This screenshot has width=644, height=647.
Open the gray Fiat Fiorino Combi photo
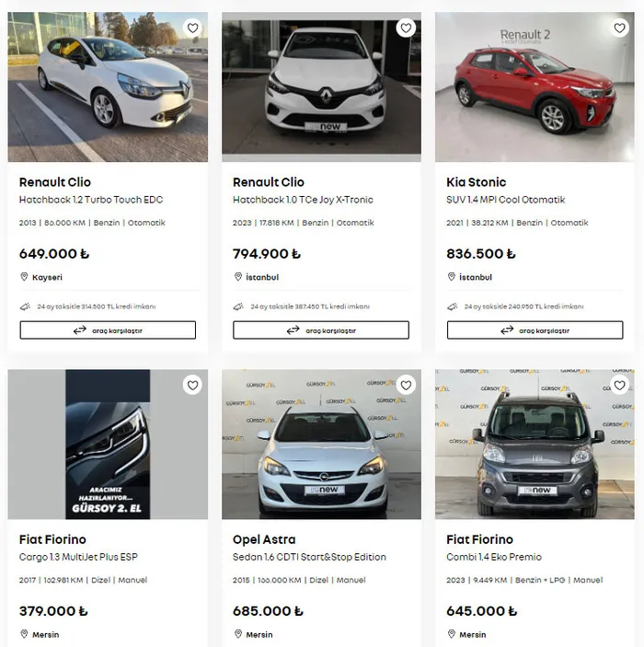535,445
